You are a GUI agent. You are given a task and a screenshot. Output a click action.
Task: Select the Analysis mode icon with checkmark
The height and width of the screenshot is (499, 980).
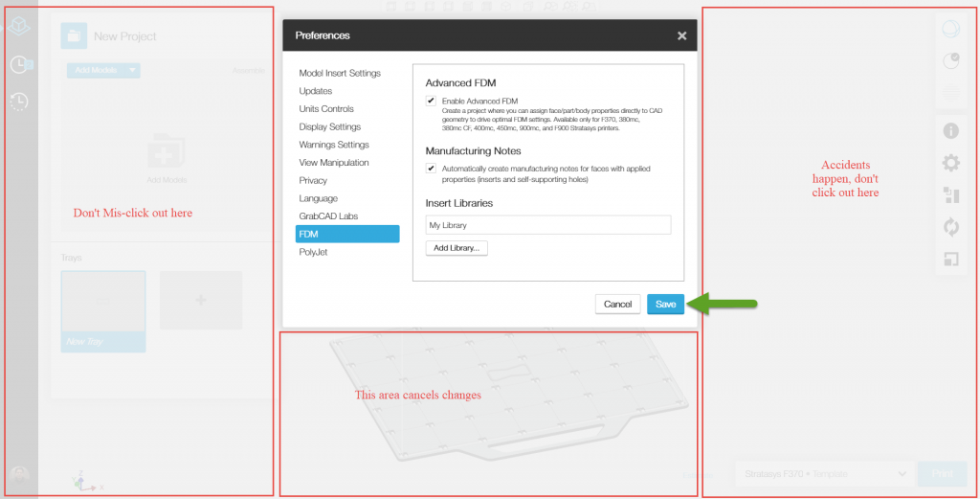pos(950,60)
